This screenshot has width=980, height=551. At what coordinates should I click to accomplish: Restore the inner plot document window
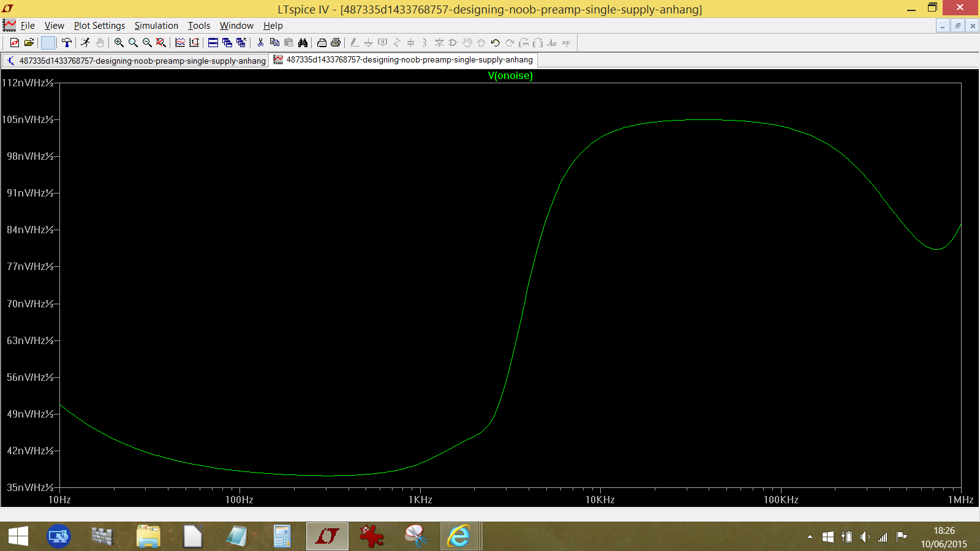tap(957, 26)
